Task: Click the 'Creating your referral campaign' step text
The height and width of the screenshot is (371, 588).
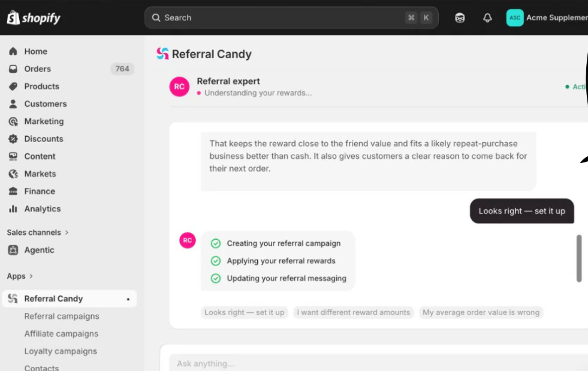Action: click(x=284, y=243)
